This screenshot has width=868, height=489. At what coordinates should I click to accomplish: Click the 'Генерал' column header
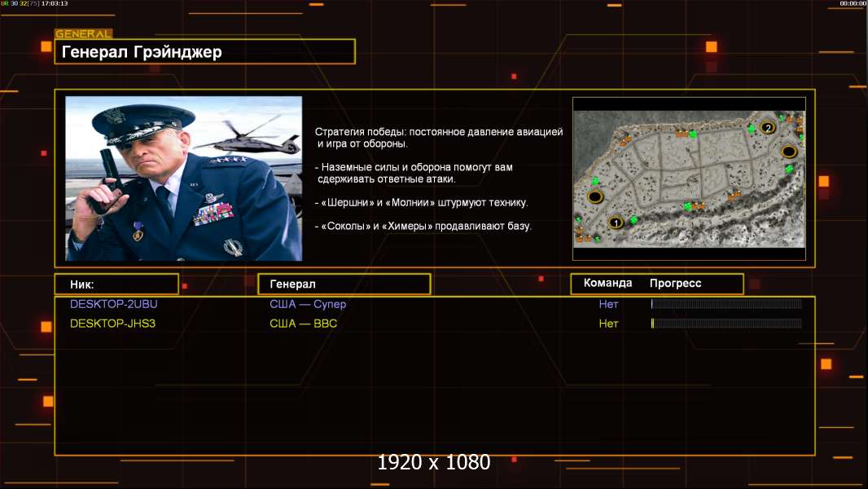tap(344, 284)
